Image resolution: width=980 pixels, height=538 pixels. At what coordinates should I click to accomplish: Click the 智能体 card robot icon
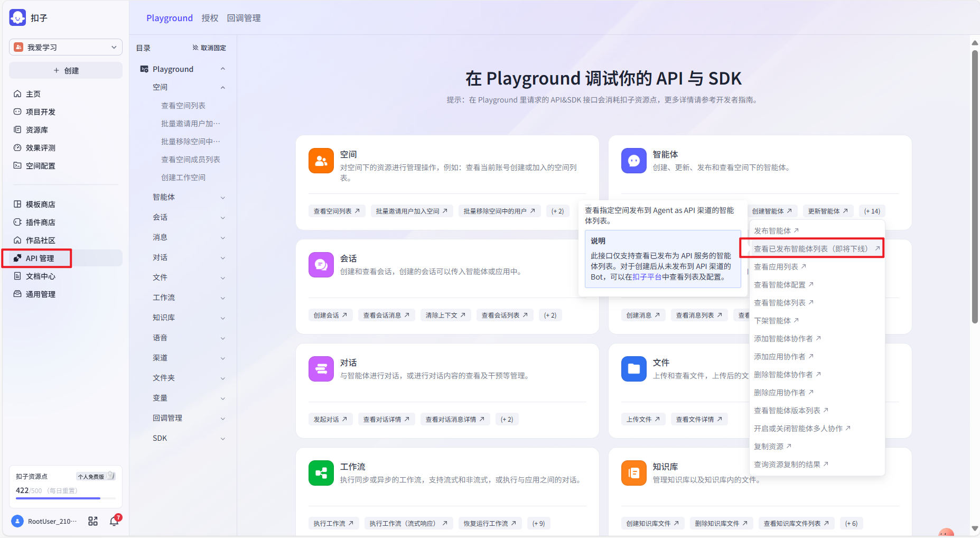point(634,161)
